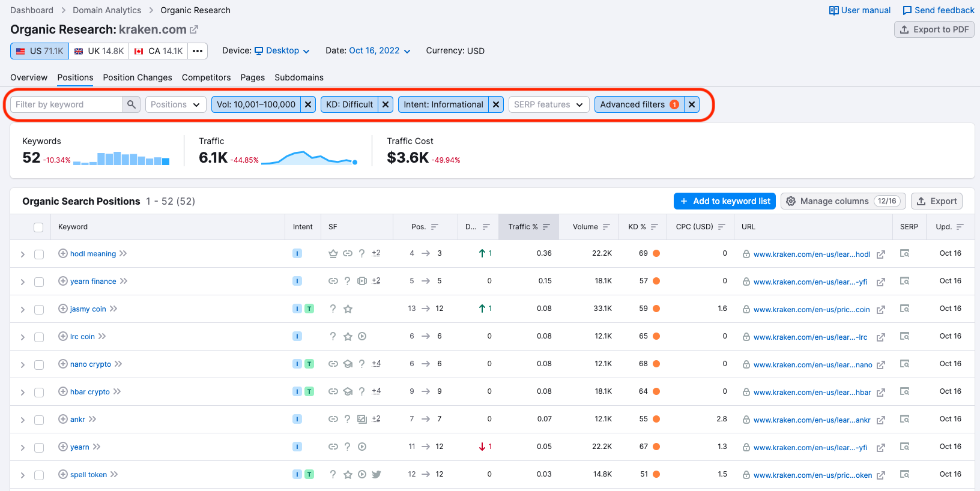Click the table Export button
The image size is (980, 491).
(x=937, y=201)
